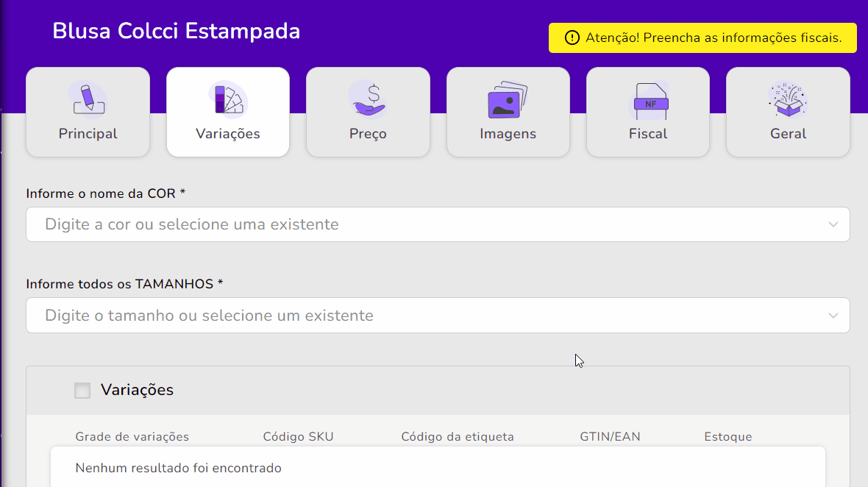Check the Variações select-all checkbox
Screen dimensions: 868x487
pyautogui.click(x=82, y=390)
